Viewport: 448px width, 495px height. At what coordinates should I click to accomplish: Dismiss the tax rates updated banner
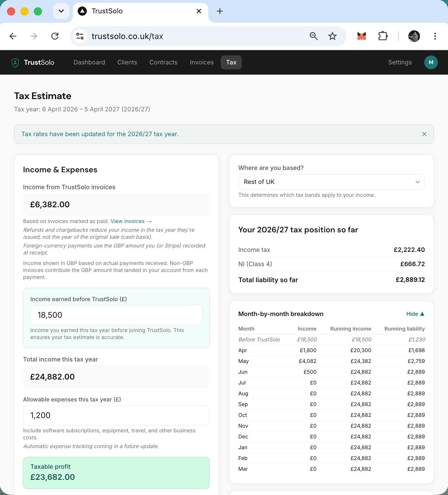pyautogui.click(x=424, y=134)
